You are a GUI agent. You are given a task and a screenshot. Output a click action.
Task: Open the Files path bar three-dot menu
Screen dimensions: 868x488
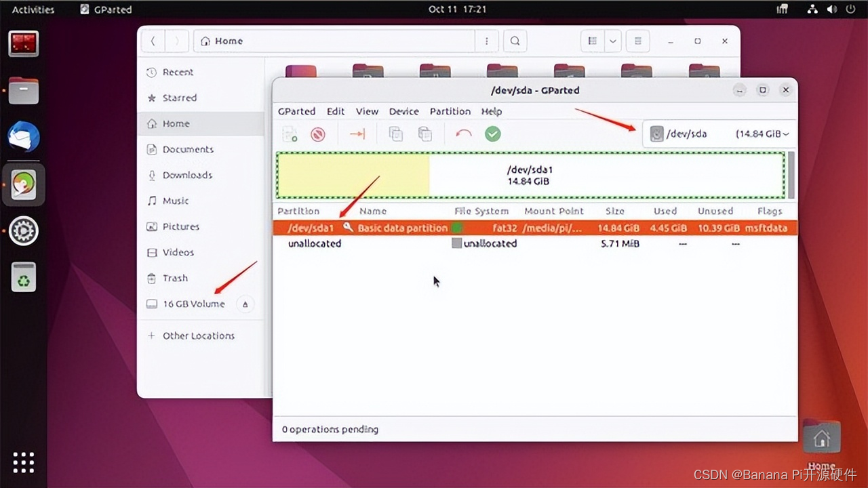pos(486,41)
